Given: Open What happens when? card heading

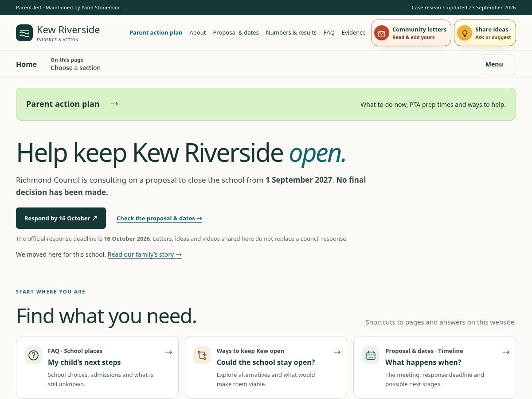Looking at the screenshot, I should (x=423, y=362).
